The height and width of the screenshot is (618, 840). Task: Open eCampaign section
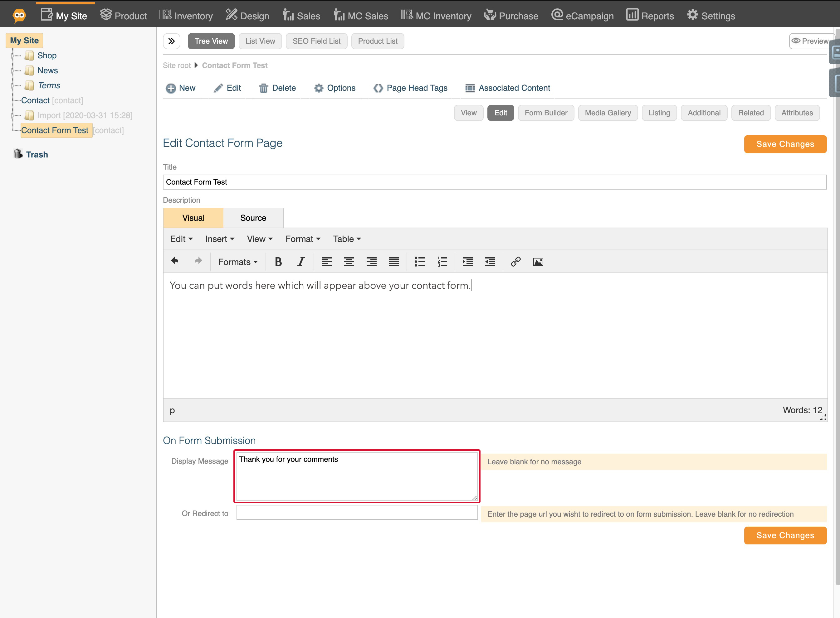pyautogui.click(x=583, y=16)
